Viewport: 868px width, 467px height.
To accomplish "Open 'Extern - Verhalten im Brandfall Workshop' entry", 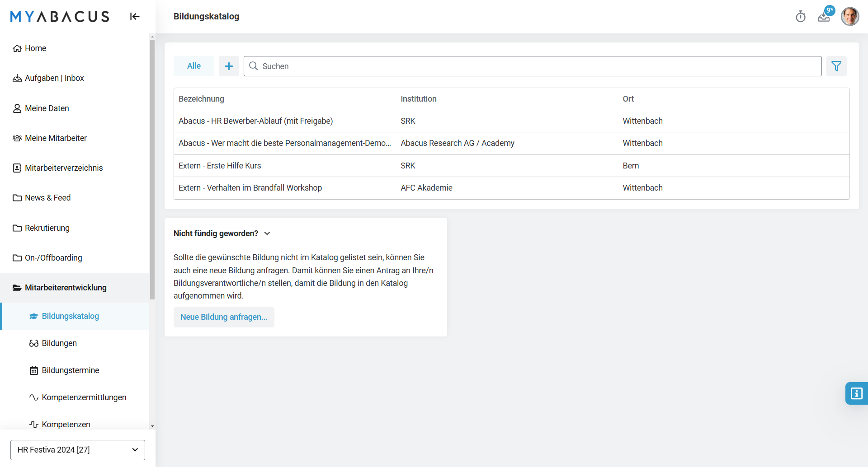I will pos(512,188).
